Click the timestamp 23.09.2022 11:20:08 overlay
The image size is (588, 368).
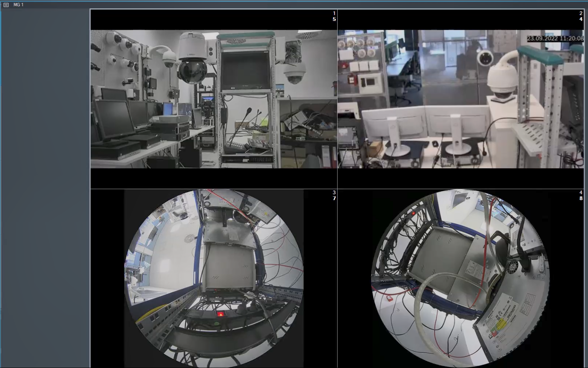tap(555, 38)
